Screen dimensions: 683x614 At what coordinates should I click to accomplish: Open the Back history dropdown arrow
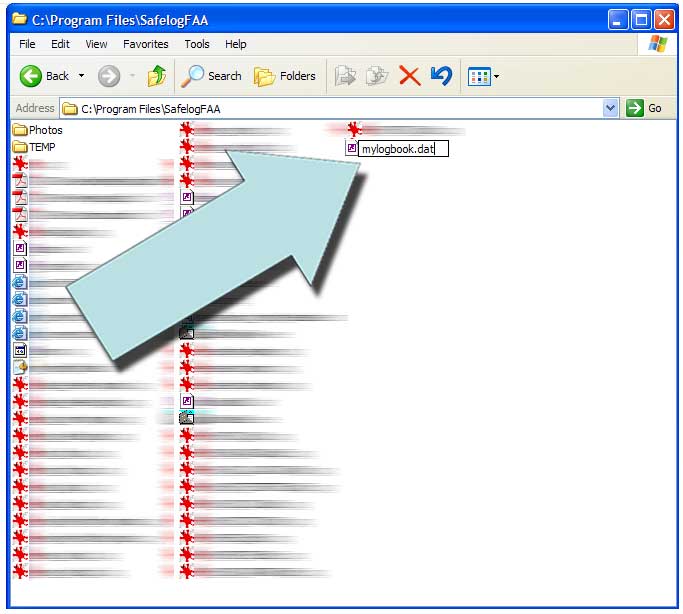click(x=81, y=76)
